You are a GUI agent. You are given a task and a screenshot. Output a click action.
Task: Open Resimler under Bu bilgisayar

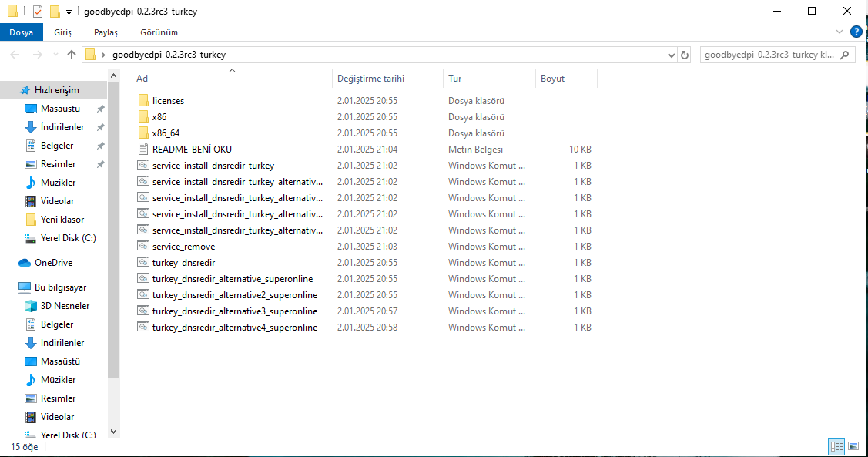pyautogui.click(x=58, y=398)
